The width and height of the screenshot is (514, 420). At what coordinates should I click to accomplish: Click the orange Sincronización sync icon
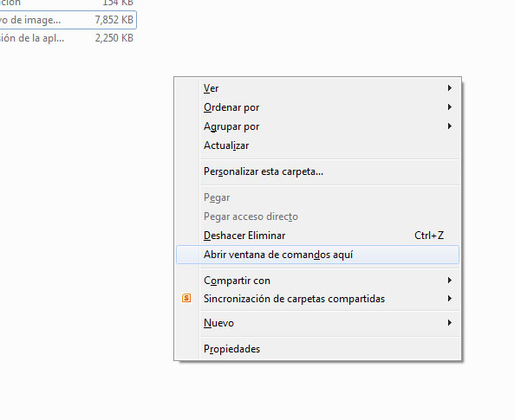coord(186,298)
